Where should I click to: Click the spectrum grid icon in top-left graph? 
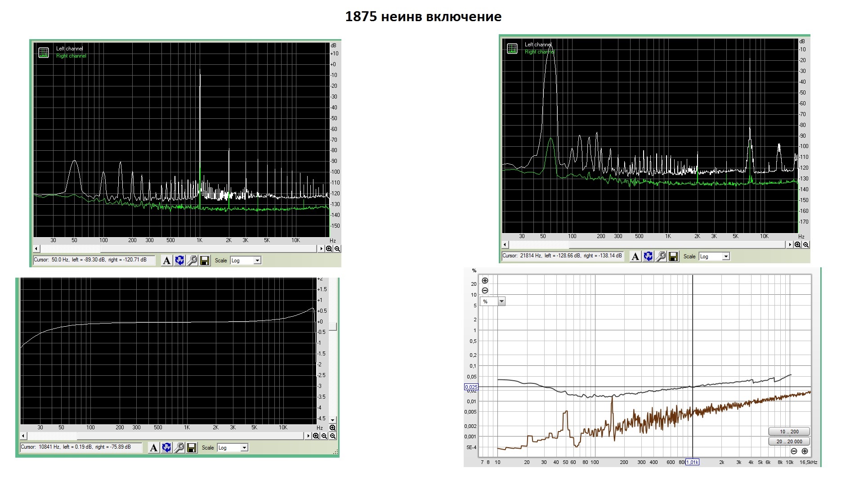point(44,53)
